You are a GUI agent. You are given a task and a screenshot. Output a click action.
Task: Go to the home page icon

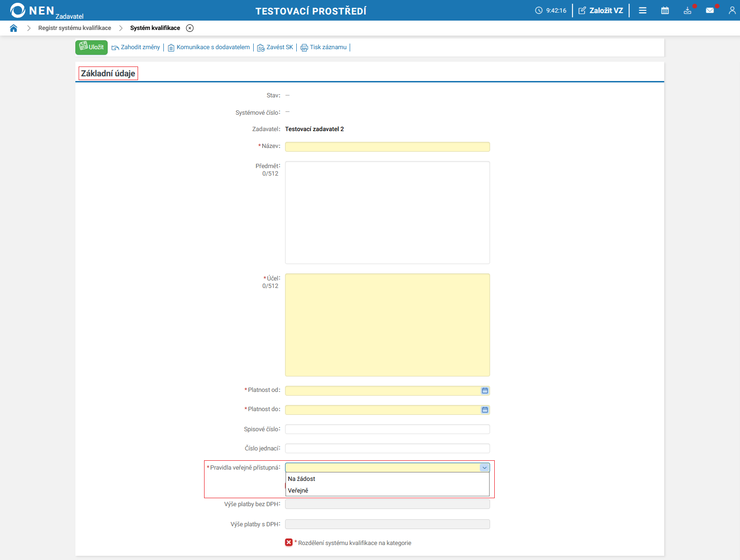(14, 28)
